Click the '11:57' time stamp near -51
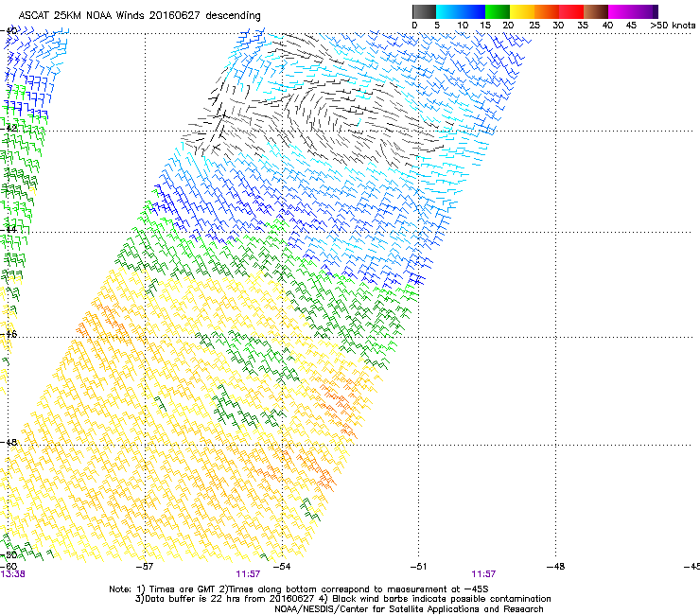700x615 pixels. (483, 574)
